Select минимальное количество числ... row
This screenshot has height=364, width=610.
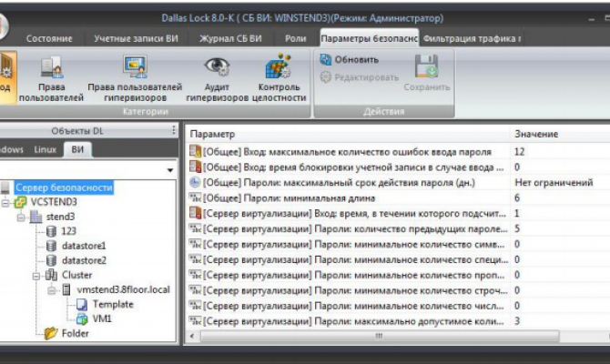(399, 306)
